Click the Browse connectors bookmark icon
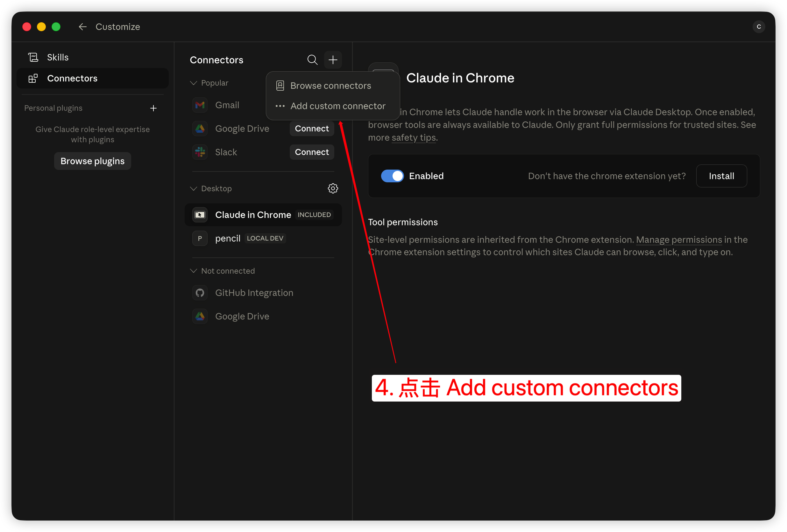The height and width of the screenshot is (532, 787). click(280, 86)
